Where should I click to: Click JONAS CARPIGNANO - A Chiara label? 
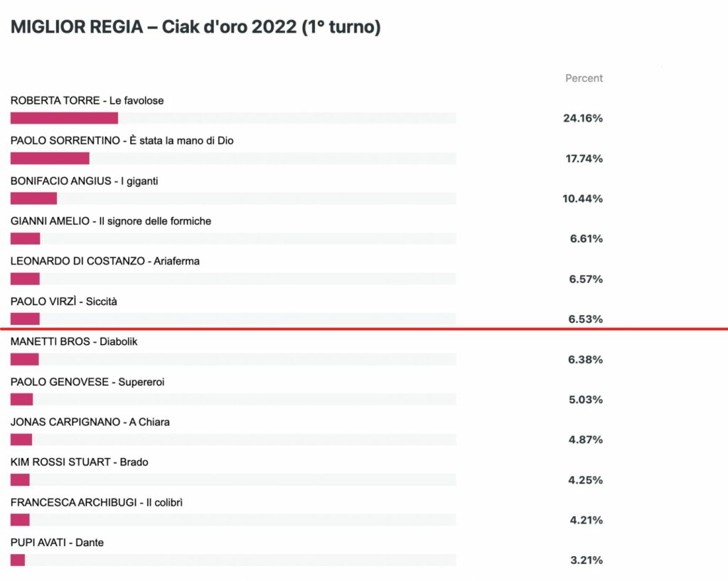(90, 422)
